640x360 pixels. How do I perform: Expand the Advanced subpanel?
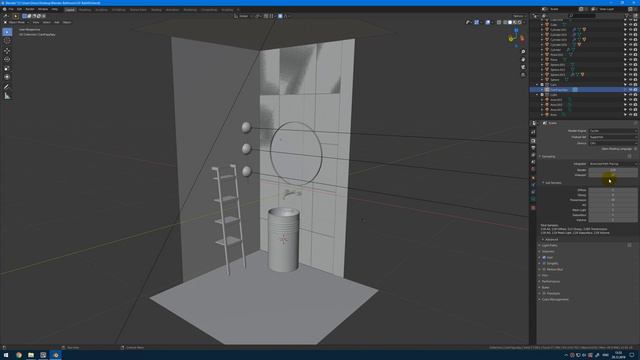tap(550, 240)
